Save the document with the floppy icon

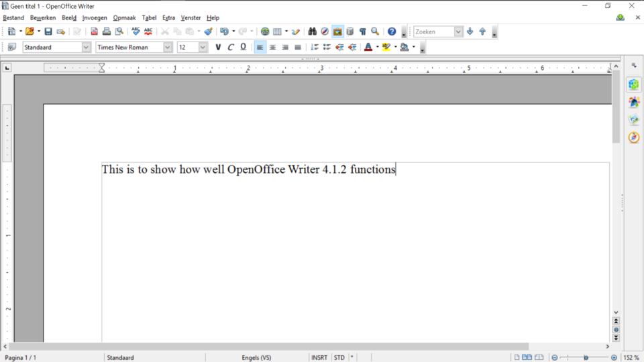click(48, 32)
